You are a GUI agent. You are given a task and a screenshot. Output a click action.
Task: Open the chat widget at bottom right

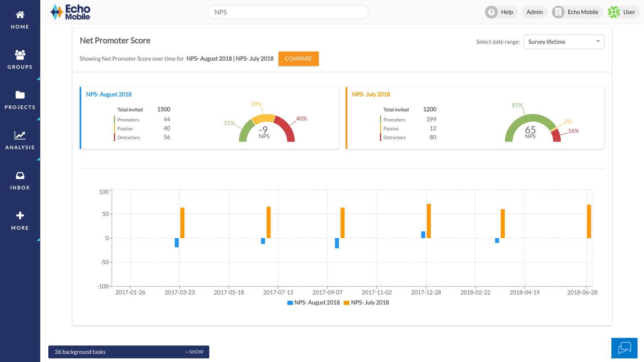[624, 348]
